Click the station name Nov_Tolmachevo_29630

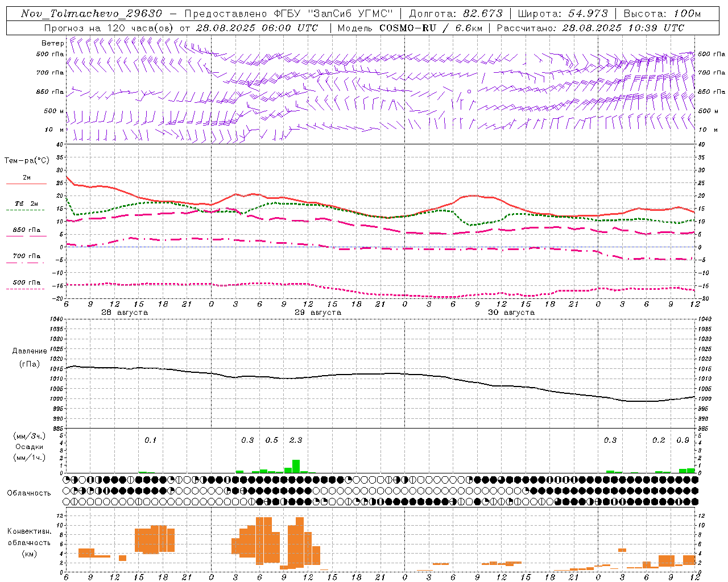[92, 14]
